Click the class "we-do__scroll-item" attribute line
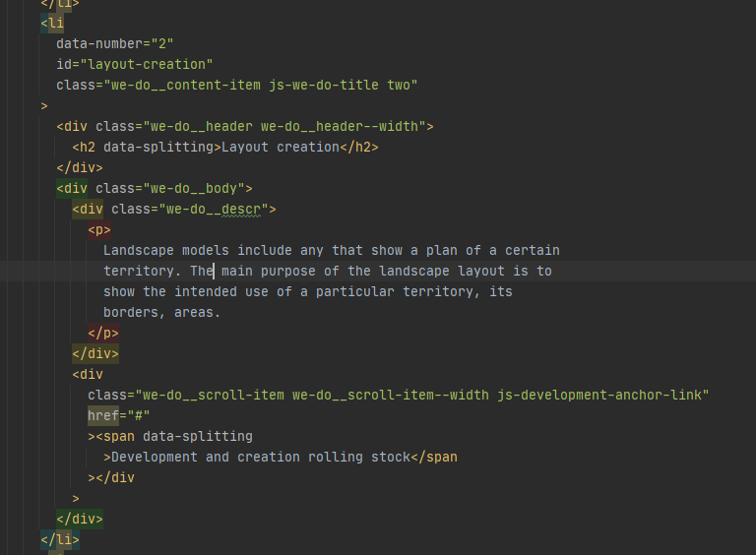 point(399,395)
